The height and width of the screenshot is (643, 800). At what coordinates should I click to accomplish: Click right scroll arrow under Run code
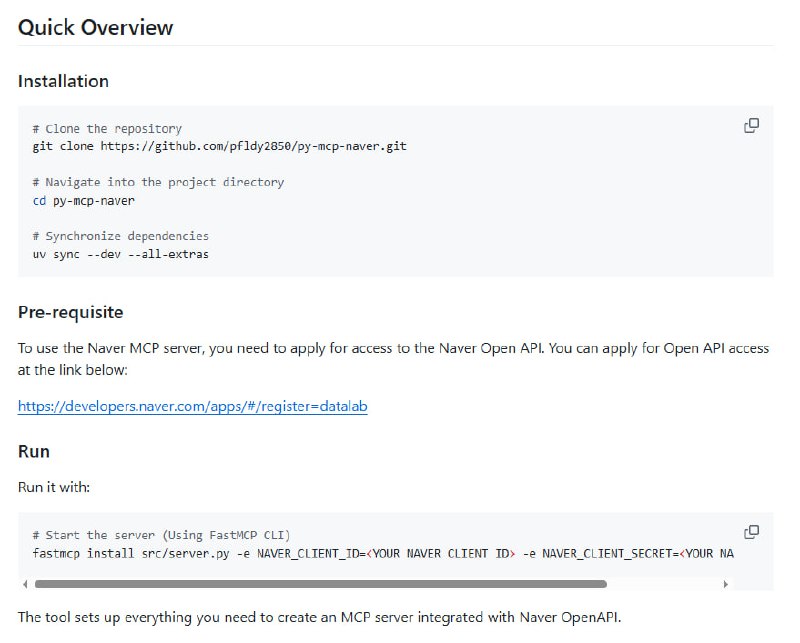click(727, 584)
